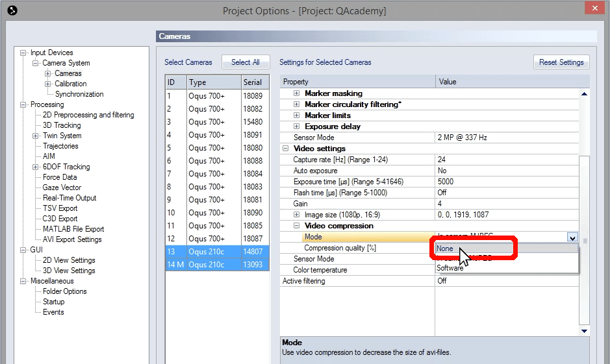Image resolution: width=610 pixels, height=364 pixels.
Task: Expand the 6DOF Tracking tree node
Action: pos(35,167)
